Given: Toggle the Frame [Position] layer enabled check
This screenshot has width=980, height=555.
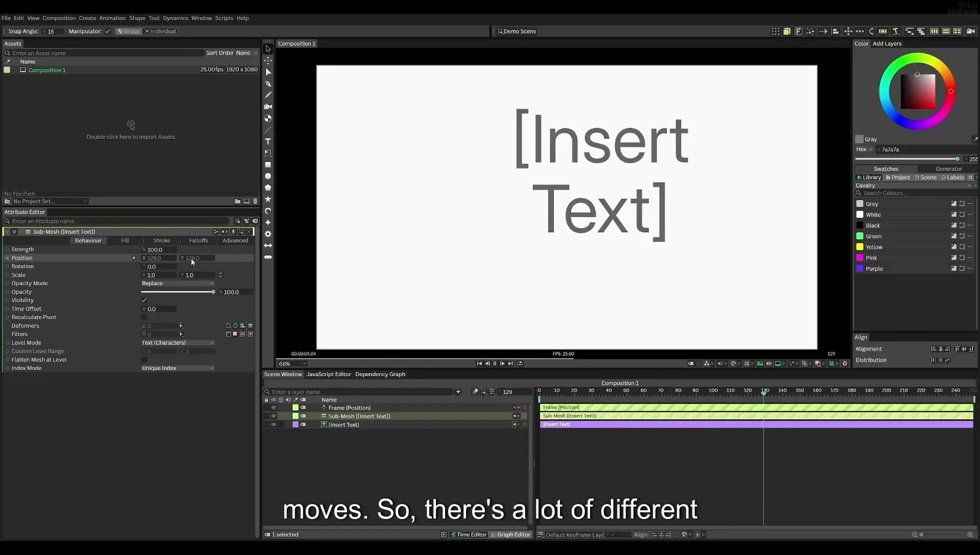Looking at the screenshot, I should [x=274, y=408].
